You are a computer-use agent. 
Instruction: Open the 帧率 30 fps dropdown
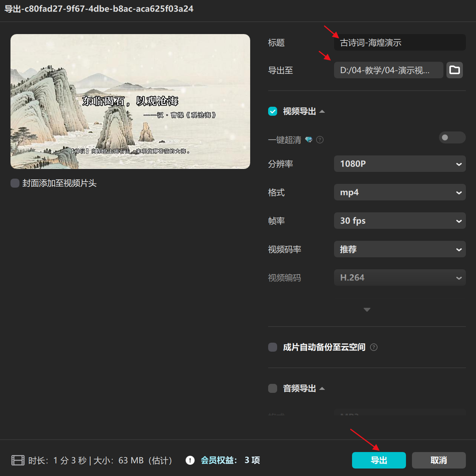(400, 221)
